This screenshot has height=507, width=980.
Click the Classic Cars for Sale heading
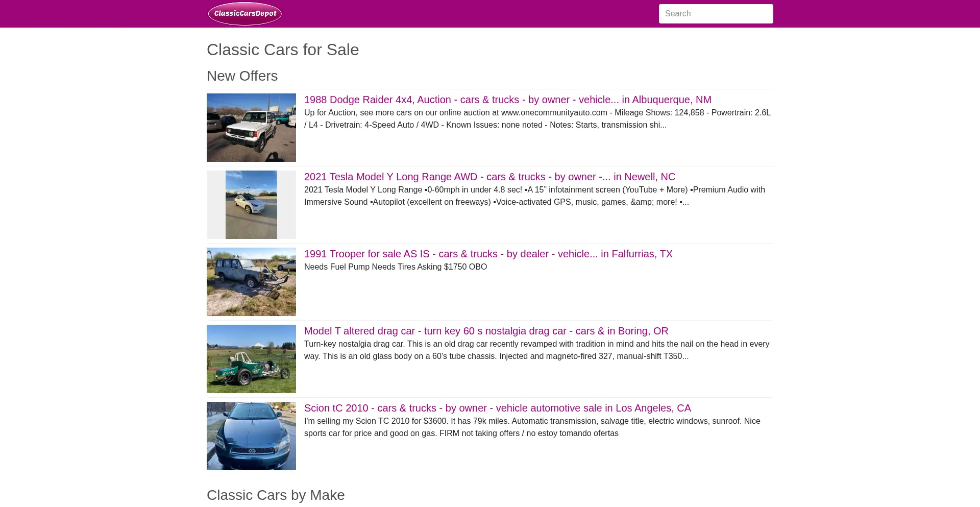click(283, 50)
